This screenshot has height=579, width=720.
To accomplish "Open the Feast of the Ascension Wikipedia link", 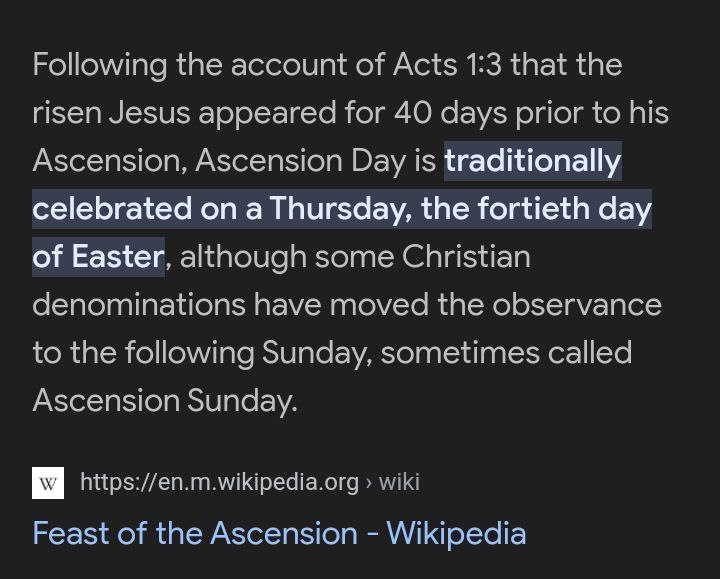I will click(279, 533).
